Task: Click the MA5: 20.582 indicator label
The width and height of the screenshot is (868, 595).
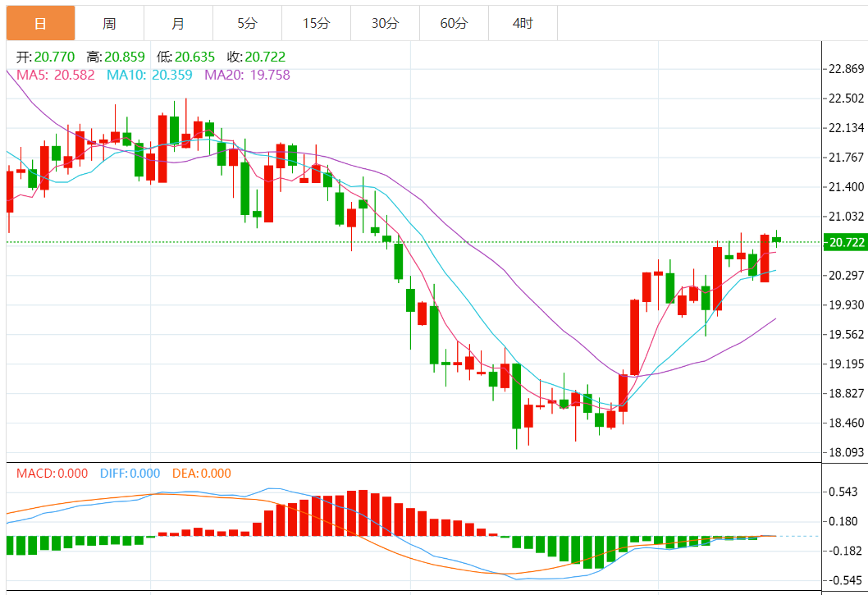Action: pos(55,75)
